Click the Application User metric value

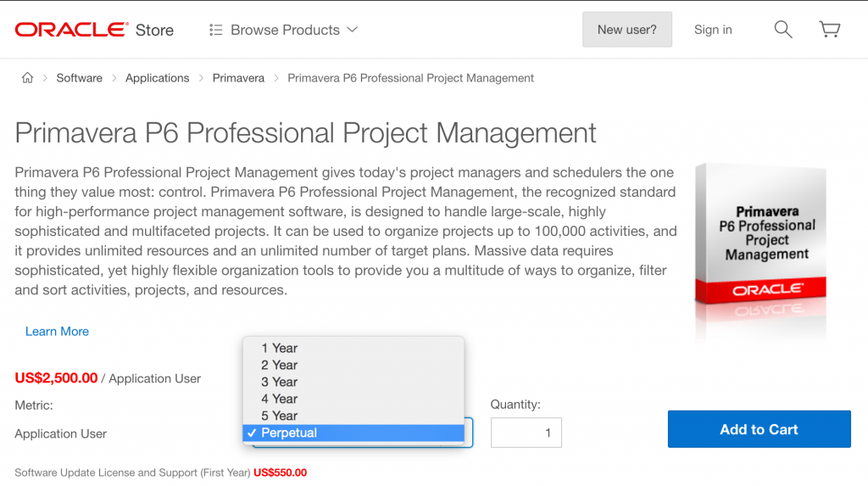click(x=61, y=434)
